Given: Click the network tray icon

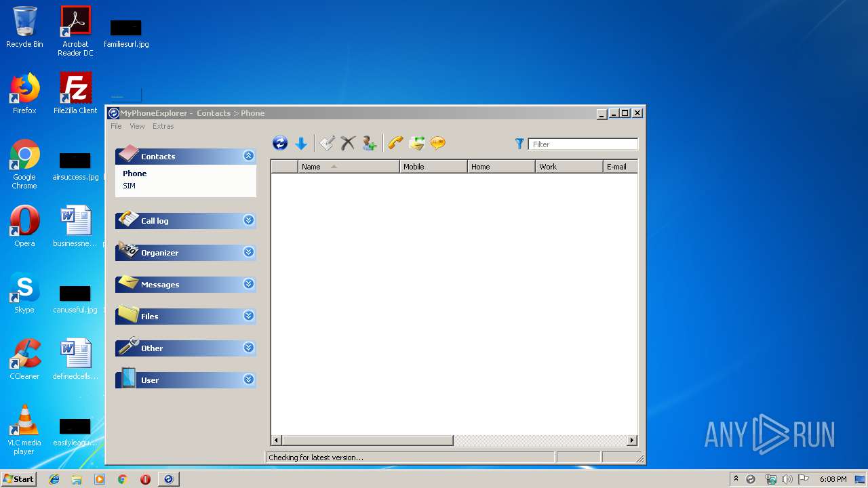Looking at the screenshot, I should coord(770,479).
